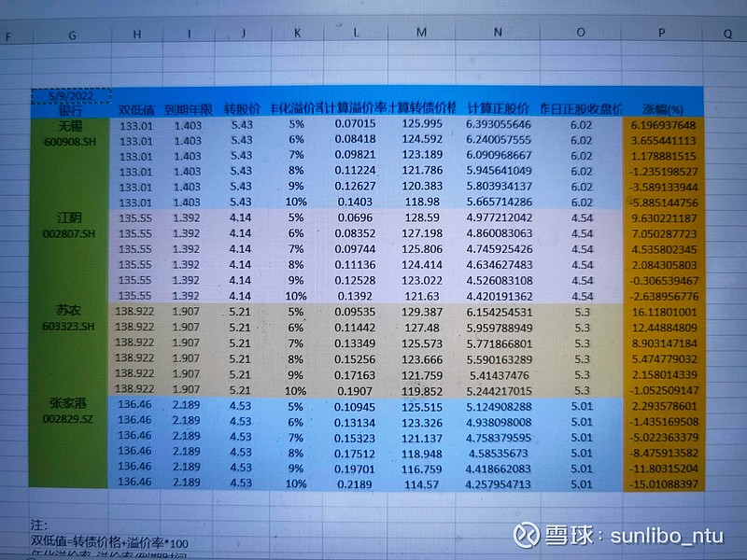Screen dimensions: 747x560
Task: Click the date cell 5/9/2022
Action: coord(72,96)
